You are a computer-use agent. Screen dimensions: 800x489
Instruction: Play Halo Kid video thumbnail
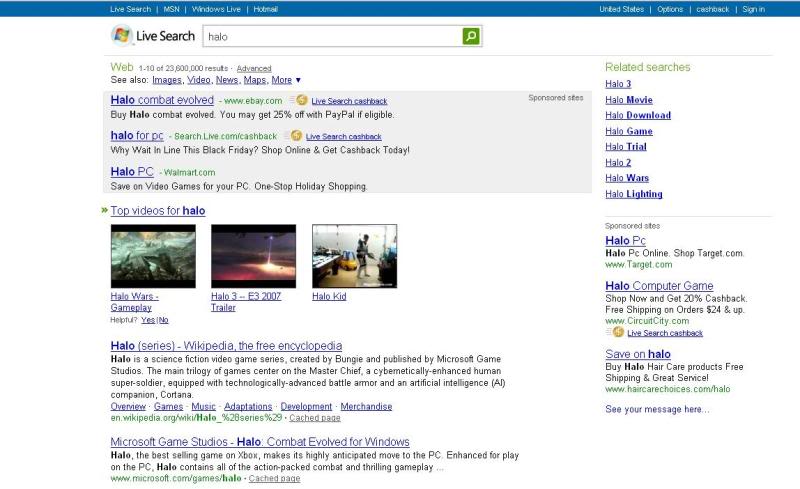point(355,256)
